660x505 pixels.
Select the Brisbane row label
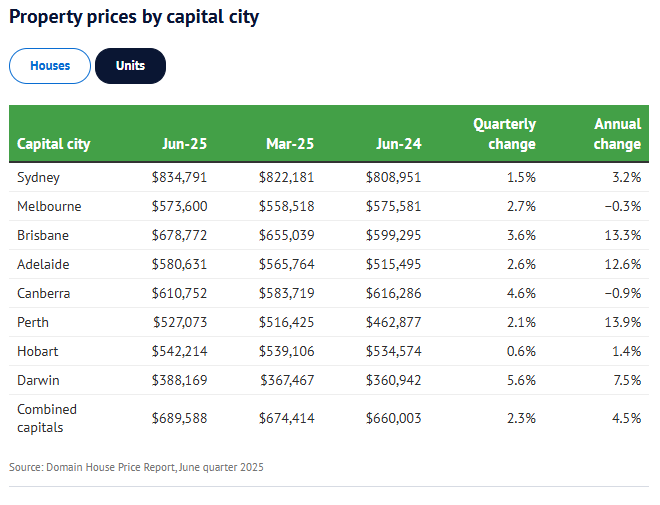coord(43,235)
